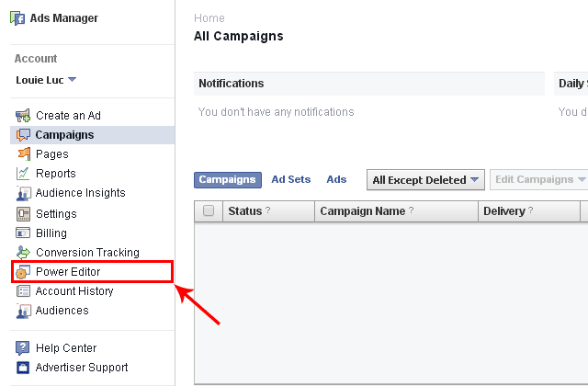This screenshot has height=386, width=588.
Task: Click the Create an Ad megaphone icon
Action: click(24, 116)
